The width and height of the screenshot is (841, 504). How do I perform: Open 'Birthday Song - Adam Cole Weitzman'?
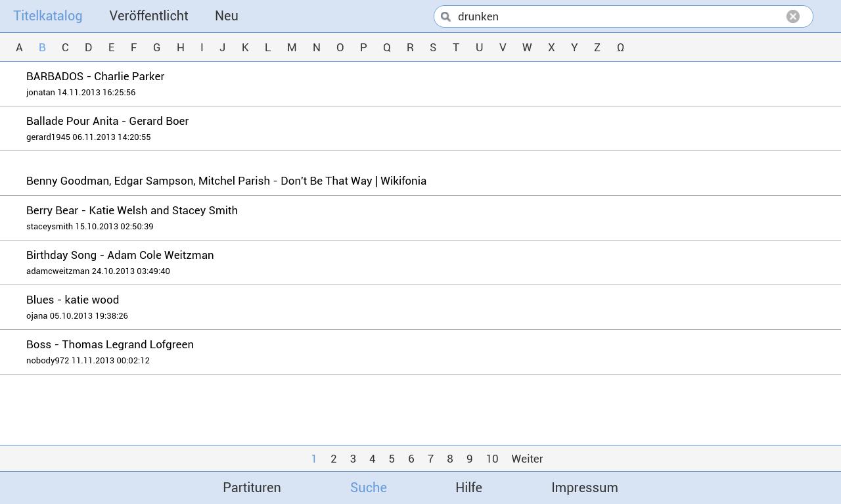420,263
